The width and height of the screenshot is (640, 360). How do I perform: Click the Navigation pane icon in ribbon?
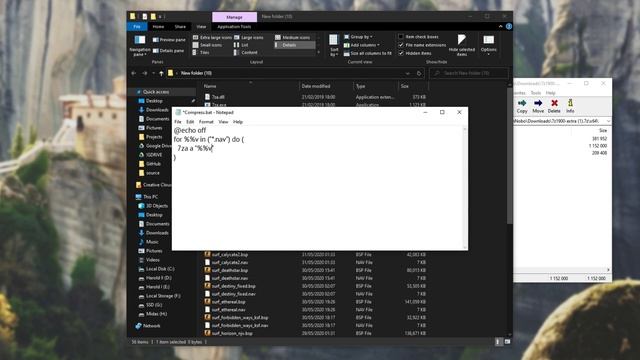140,45
